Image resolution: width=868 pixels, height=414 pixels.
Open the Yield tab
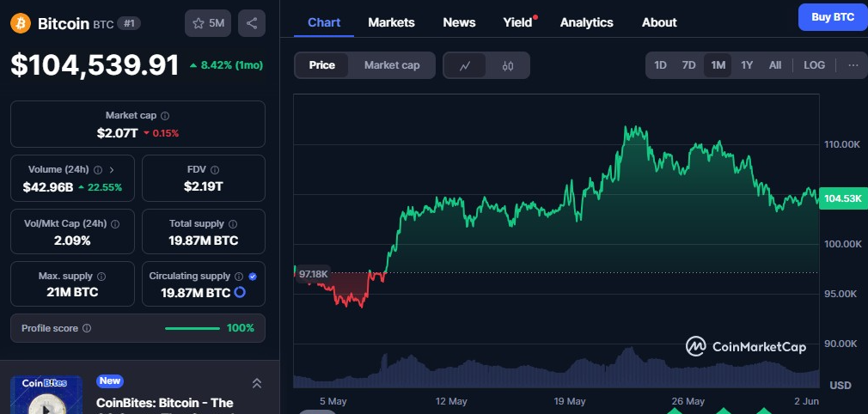coord(517,22)
